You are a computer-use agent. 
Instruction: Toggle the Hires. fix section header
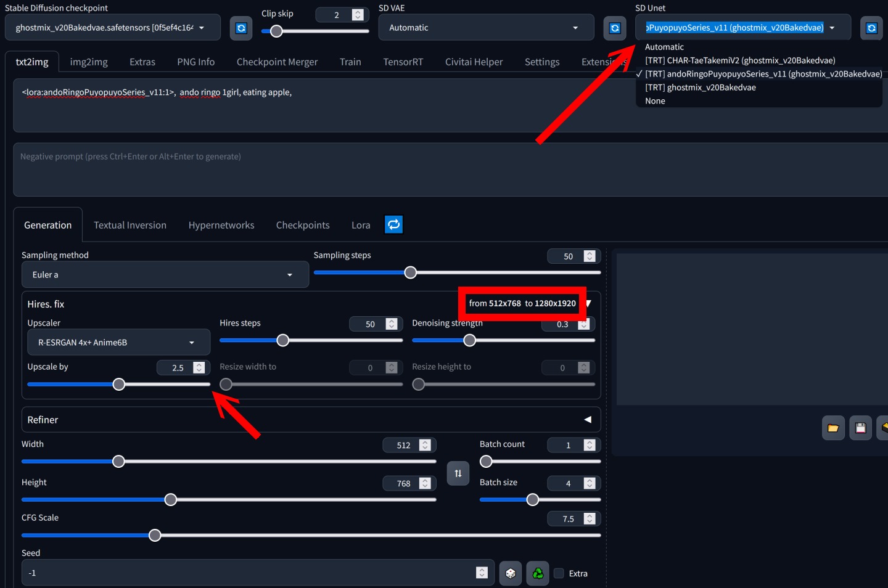[46, 304]
